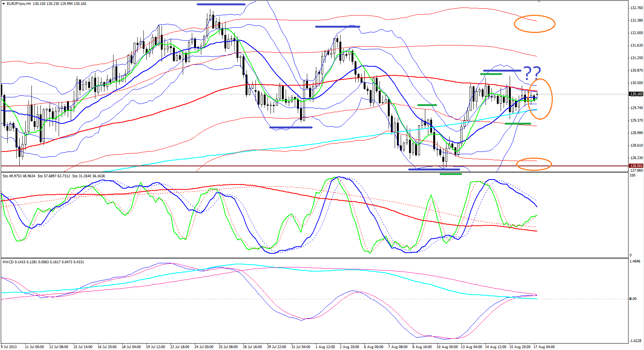Click the 132.000 level on price scale
Viewport: 644px width, 350px height.
[x=636, y=33]
